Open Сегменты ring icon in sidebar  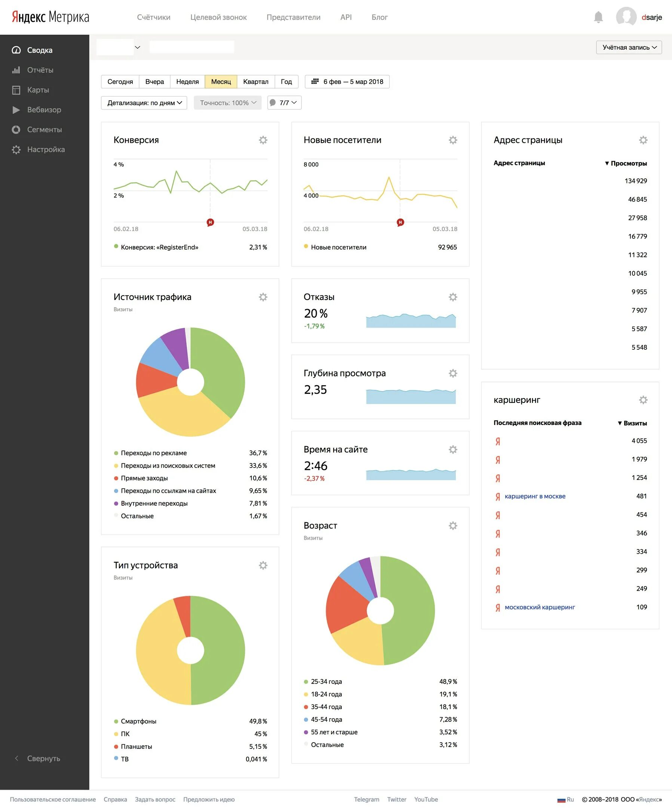16,130
